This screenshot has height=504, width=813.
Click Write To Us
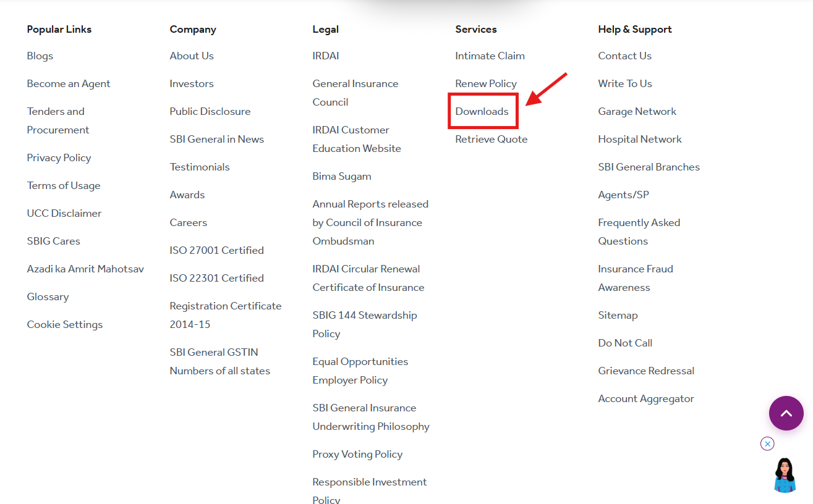(625, 83)
